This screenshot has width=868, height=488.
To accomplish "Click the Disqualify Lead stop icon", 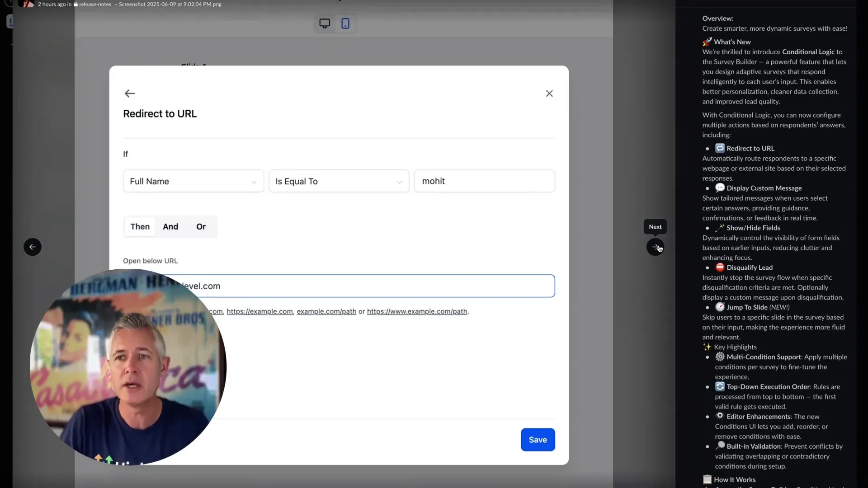I will point(720,267).
